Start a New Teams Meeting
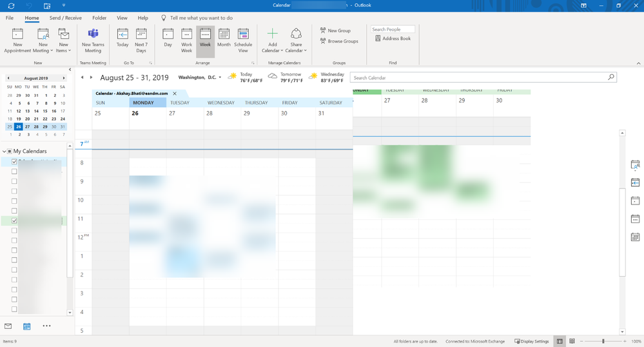This screenshot has height=347, width=644. pos(93,40)
